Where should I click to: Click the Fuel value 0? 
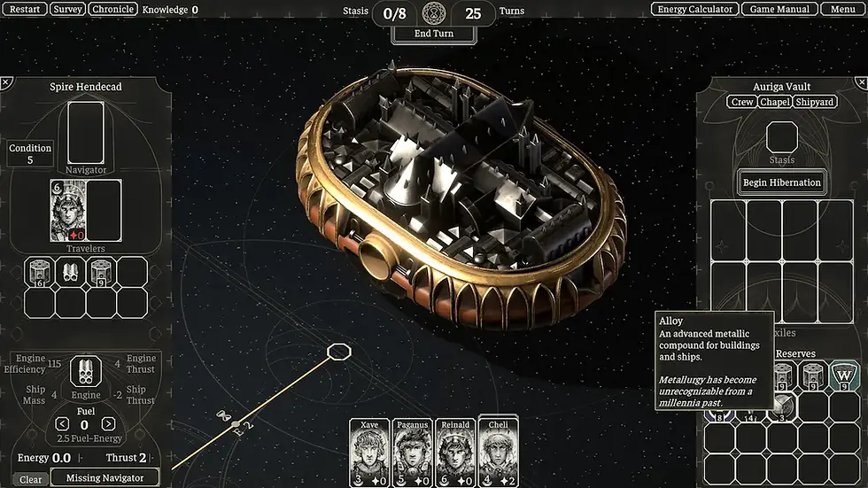click(x=84, y=425)
